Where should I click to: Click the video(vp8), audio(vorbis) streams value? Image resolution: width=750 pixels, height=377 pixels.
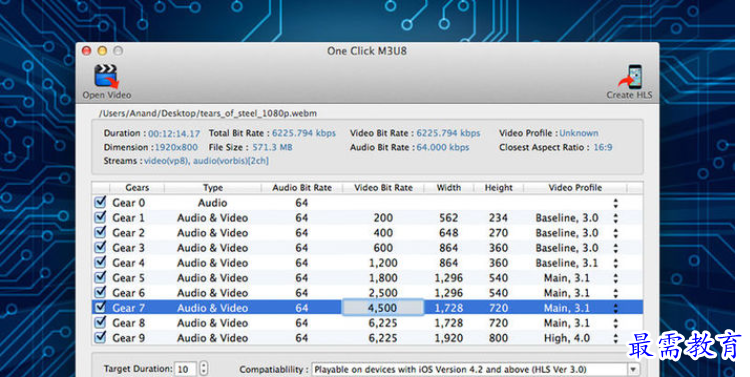[206, 161]
